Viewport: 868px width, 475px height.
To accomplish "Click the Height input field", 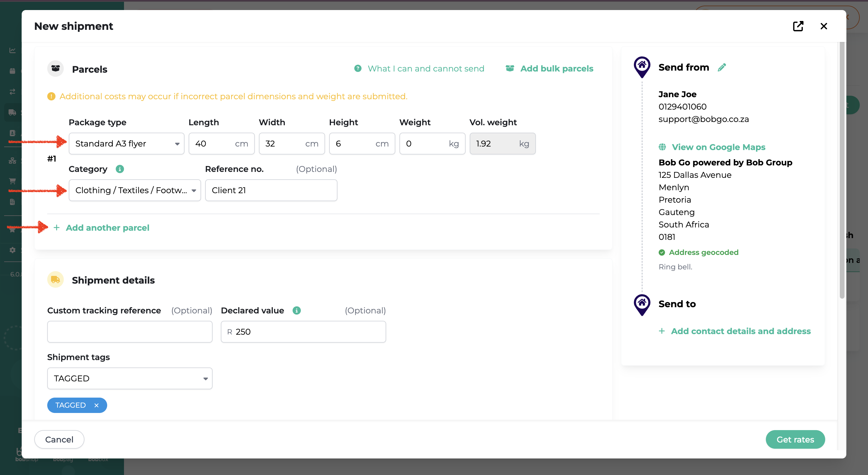I will [x=362, y=144].
